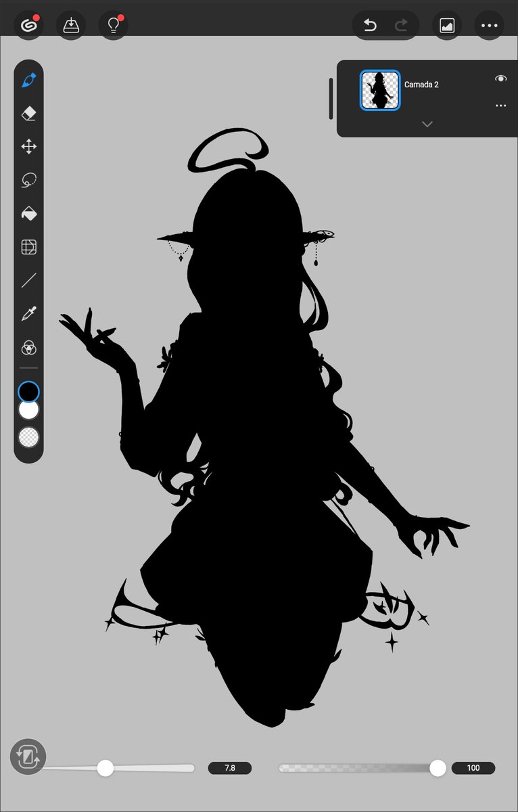Viewport: 518px width, 812px height.
Task: Choose the black color swatch
Action: point(28,392)
